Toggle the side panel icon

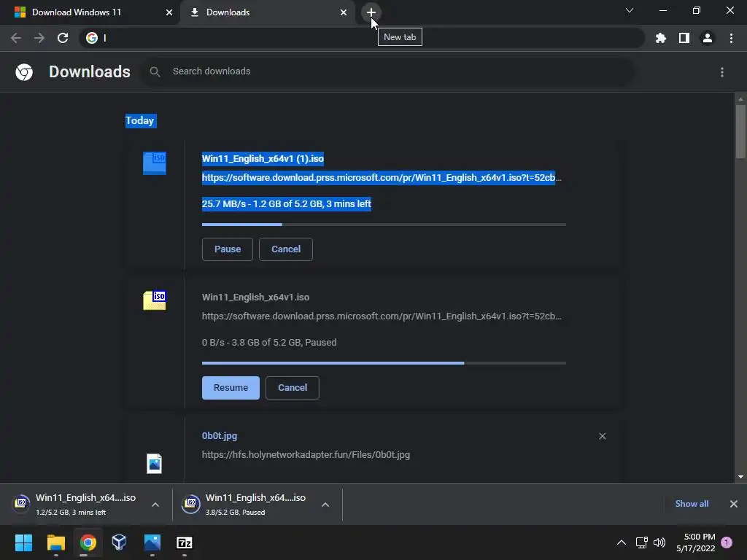coord(684,38)
